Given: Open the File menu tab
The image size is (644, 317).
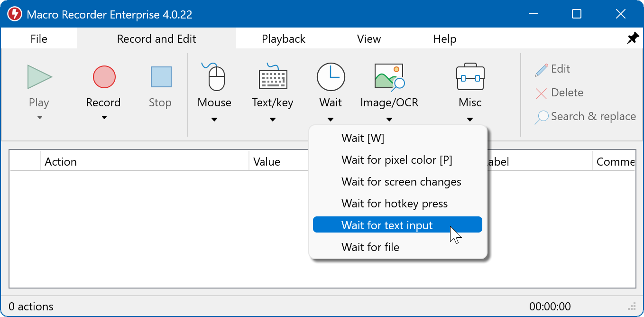Looking at the screenshot, I should (39, 39).
